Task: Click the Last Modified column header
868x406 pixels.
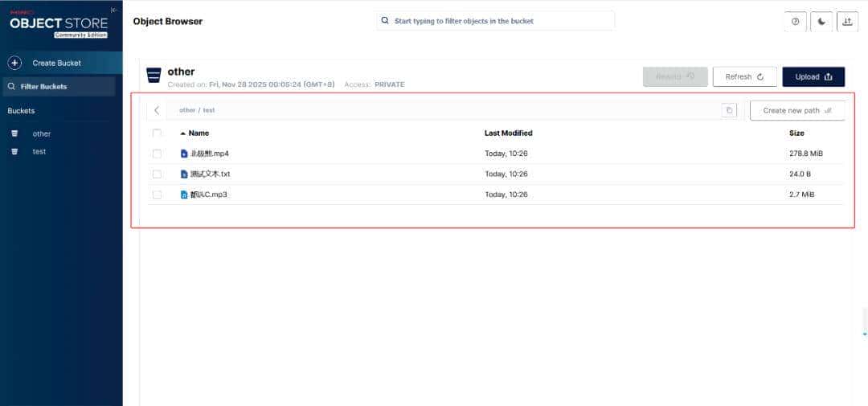Action: coord(508,133)
